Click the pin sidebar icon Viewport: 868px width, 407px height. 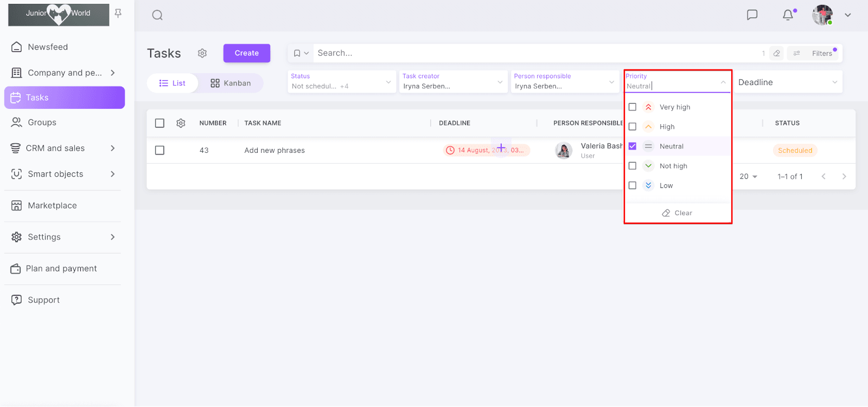(118, 14)
